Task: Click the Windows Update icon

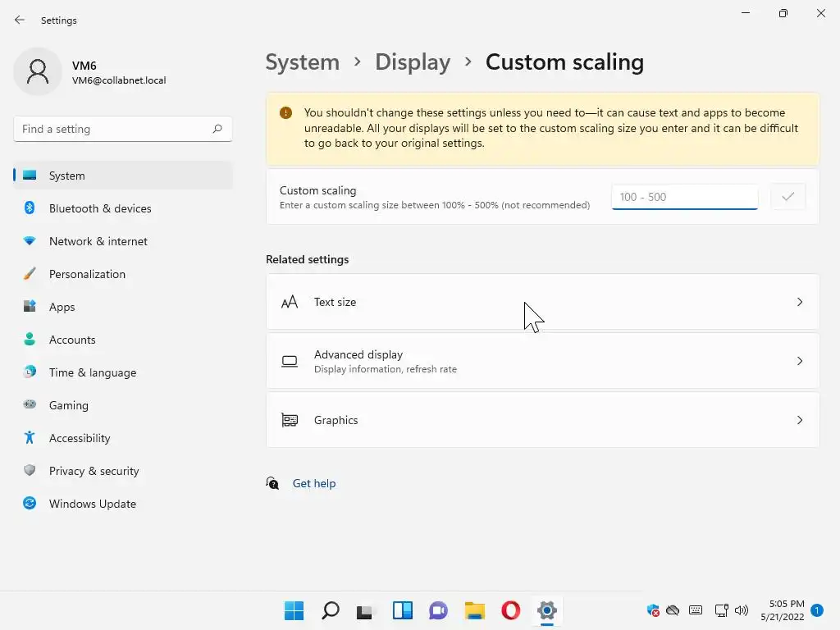Action: tap(30, 504)
